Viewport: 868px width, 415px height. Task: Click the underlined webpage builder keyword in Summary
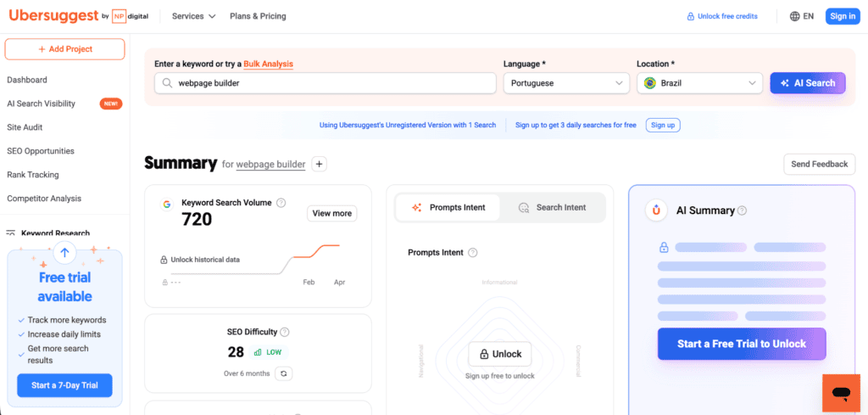(270, 165)
